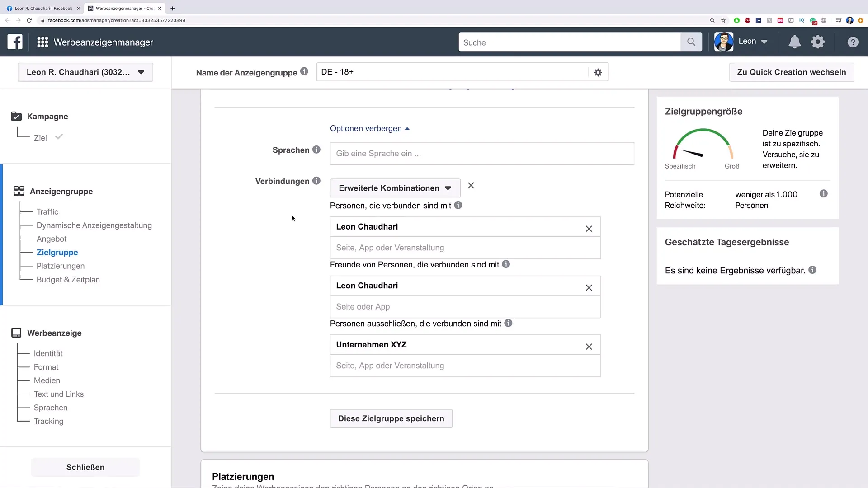Viewport: 868px width, 488px height.
Task: Go to Identität under Werbeanzeige
Action: point(48,353)
